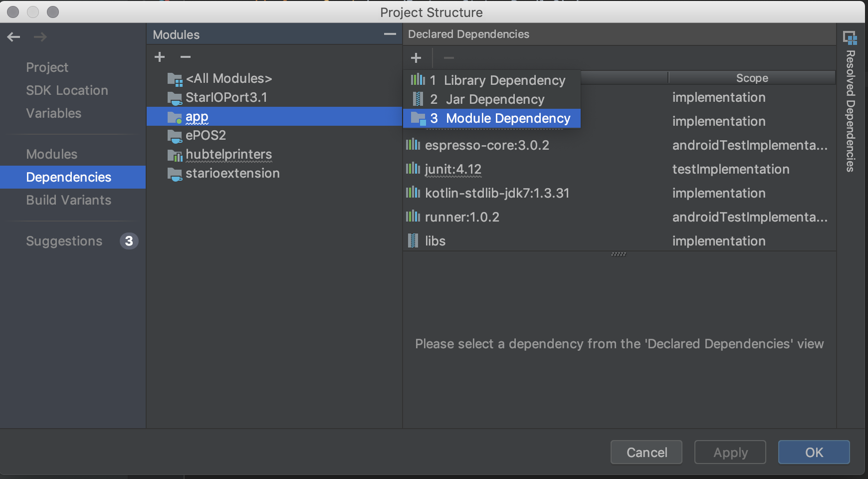Minimize the Modules panel with hide icon
868x479 pixels.
pos(390,34)
